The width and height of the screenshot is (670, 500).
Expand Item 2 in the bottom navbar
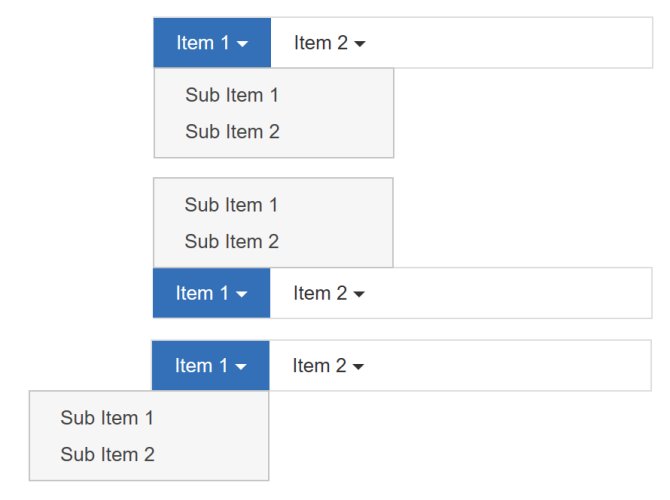[328, 365]
